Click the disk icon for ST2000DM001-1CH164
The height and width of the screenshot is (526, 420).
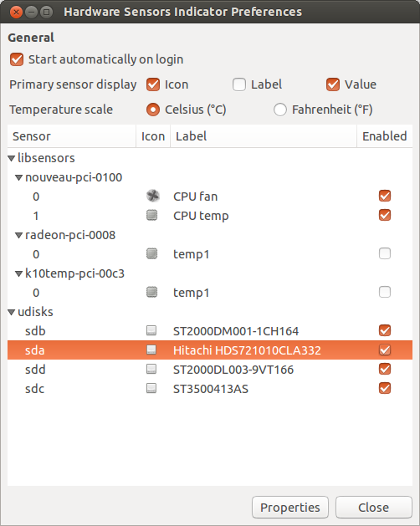coord(151,330)
